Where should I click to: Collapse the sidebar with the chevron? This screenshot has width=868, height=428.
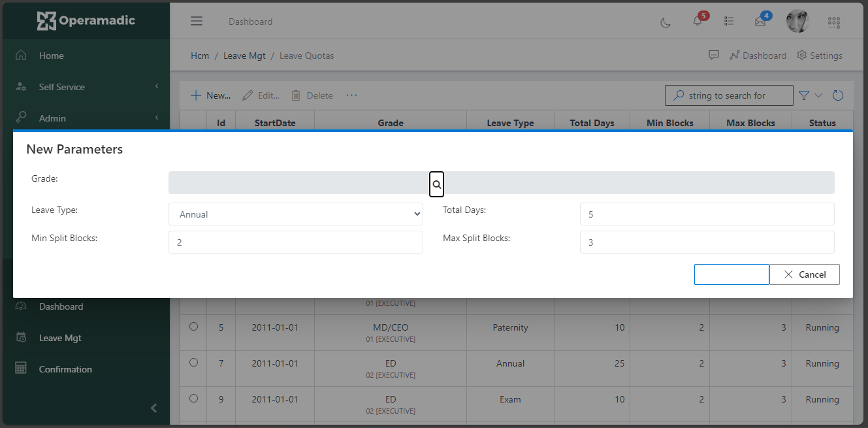pos(153,408)
